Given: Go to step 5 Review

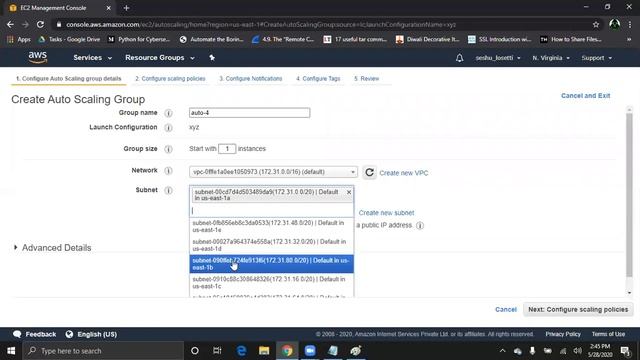Looking at the screenshot, I should pos(367,79).
